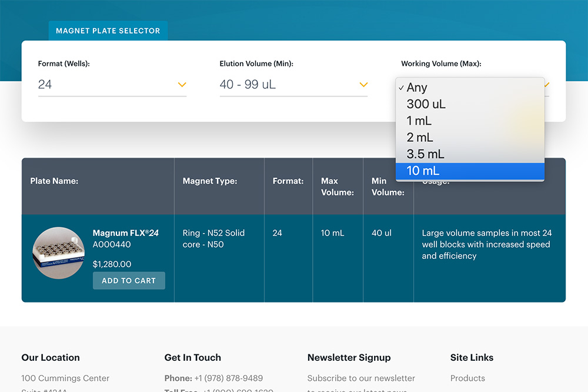Screen dimensions: 588x392
Task: Open the Magnum FLX 24 product image
Action: point(58,253)
